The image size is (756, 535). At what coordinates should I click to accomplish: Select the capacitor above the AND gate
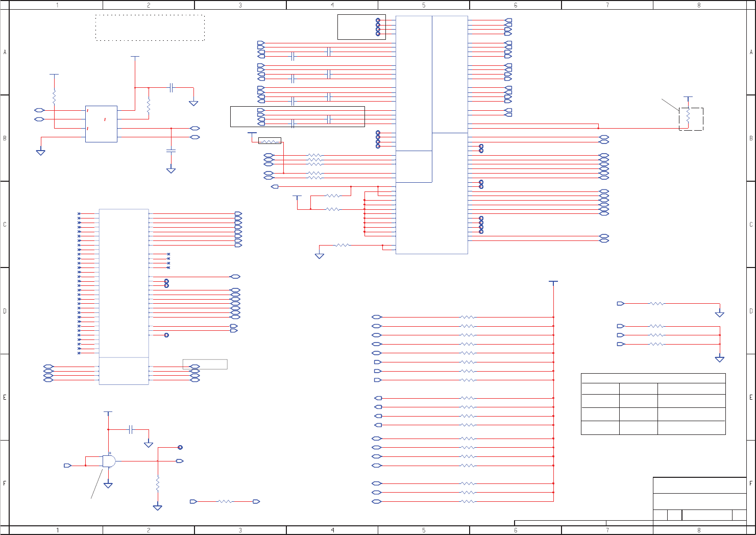coord(131,429)
